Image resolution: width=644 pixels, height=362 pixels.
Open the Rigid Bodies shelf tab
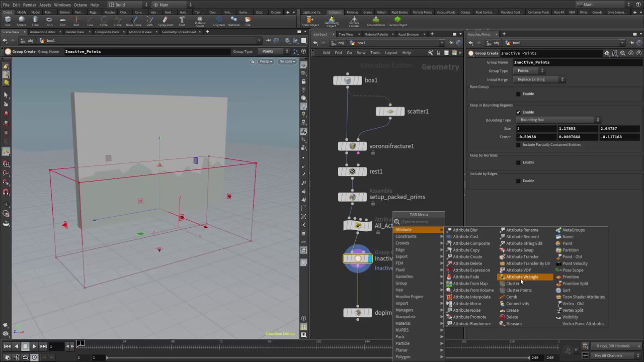pyautogui.click(x=399, y=12)
